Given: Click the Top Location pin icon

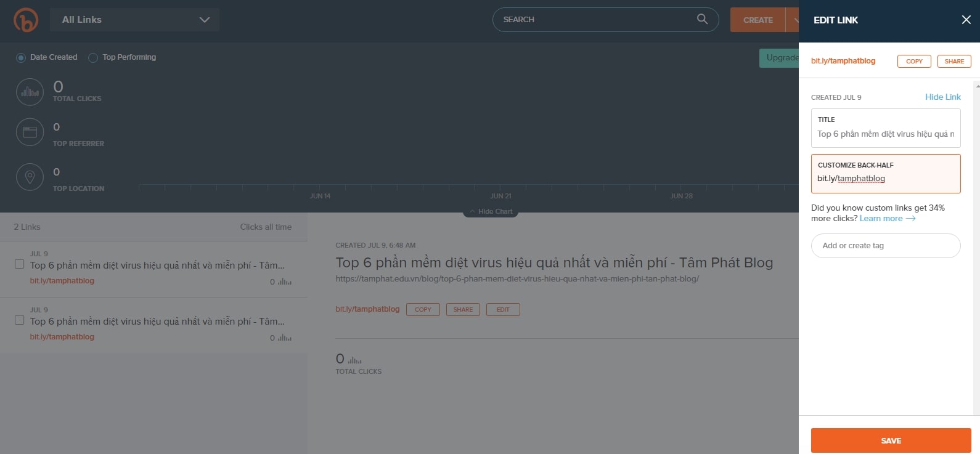Looking at the screenshot, I should click(30, 177).
